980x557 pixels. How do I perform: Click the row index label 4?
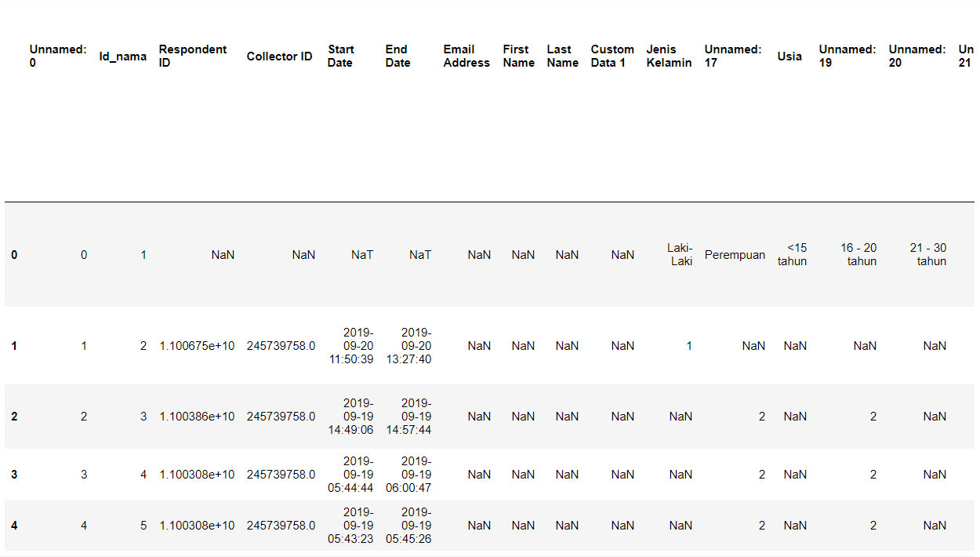pos(14,526)
